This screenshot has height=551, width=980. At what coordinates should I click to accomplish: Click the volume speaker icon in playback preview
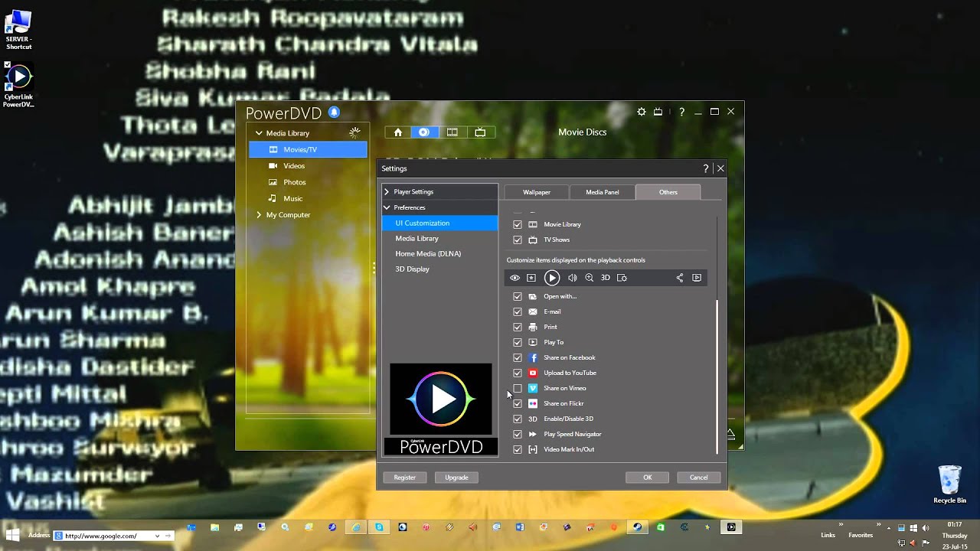click(572, 278)
